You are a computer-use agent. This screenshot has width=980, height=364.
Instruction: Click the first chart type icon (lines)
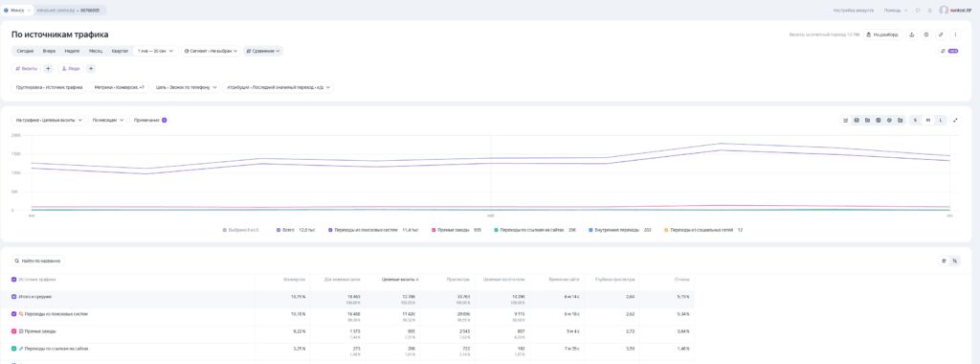[x=846, y=120]
